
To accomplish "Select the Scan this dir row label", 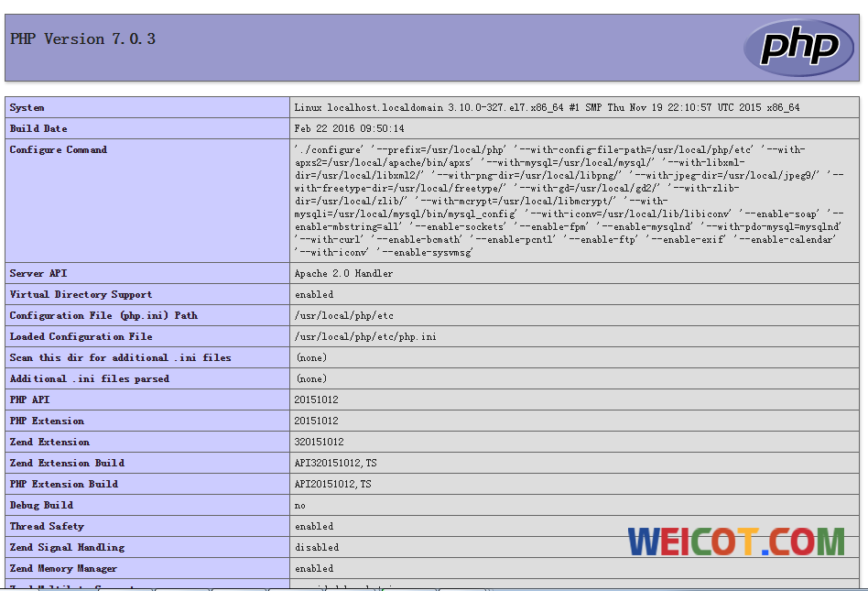I will click(x=120, y=357).
